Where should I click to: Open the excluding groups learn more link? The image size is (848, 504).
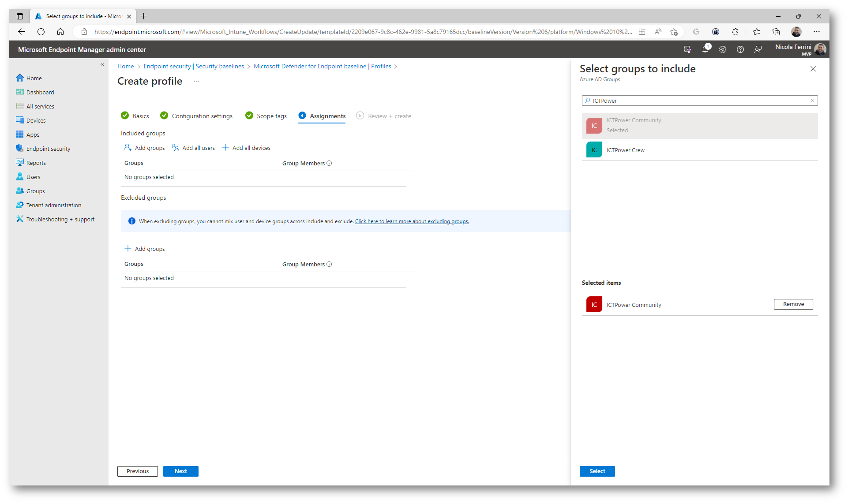pyautogui.click(x=412, y=221)
